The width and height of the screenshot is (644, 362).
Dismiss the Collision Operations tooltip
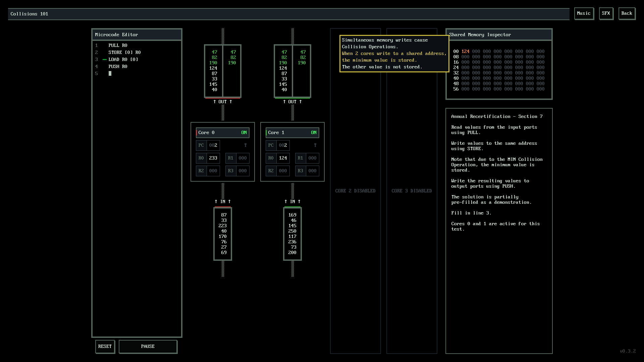pyautogui.click(x=394, y=54)
